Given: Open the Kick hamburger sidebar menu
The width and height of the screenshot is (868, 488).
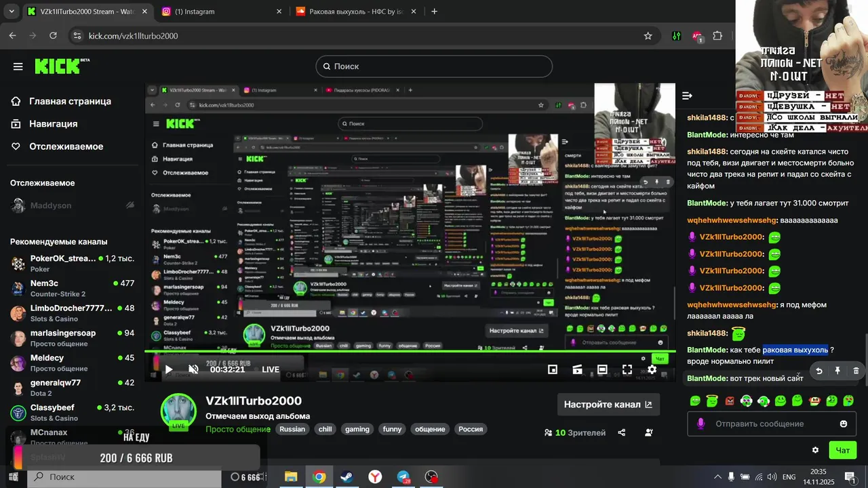Looking at the screenshot, I should (x=18, y=66).
